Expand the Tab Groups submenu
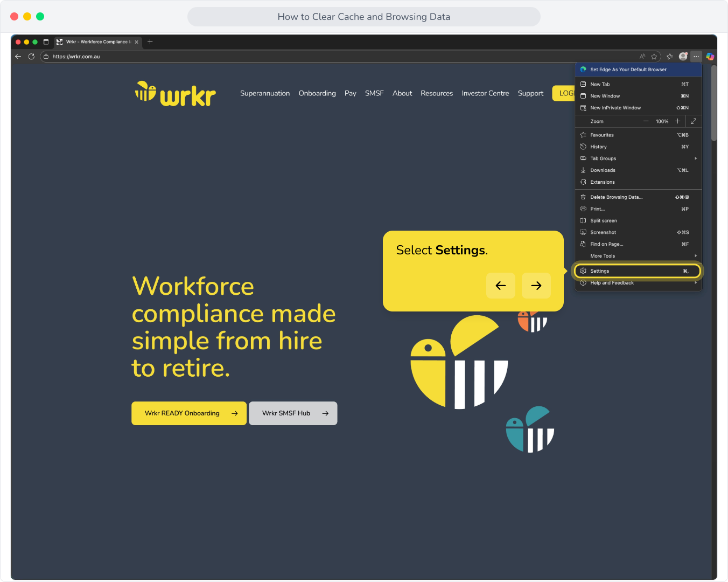Image resolution: width=728 pixels, height=582 pixels. (639, 158)
